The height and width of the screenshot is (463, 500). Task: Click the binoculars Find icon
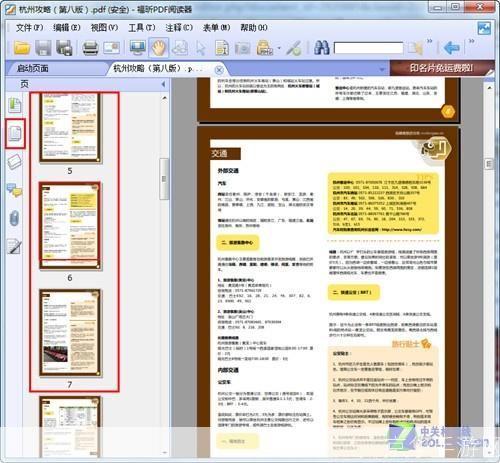click(321, 48)
